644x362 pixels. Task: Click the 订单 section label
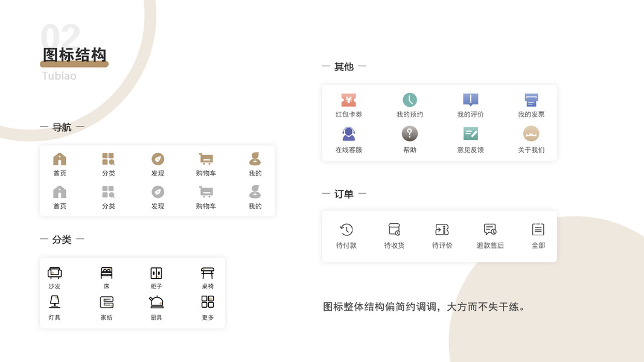pos(344,194)
